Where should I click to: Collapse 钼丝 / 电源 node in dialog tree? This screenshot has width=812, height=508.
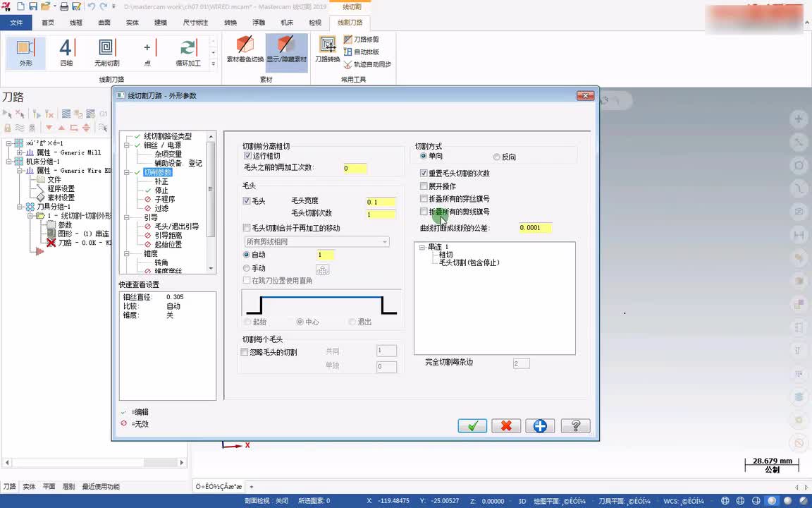point(126,145)
